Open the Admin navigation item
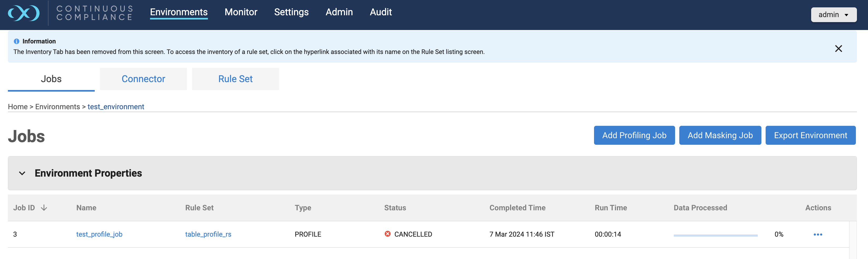 pyautogui.click(x=339, y=12)
